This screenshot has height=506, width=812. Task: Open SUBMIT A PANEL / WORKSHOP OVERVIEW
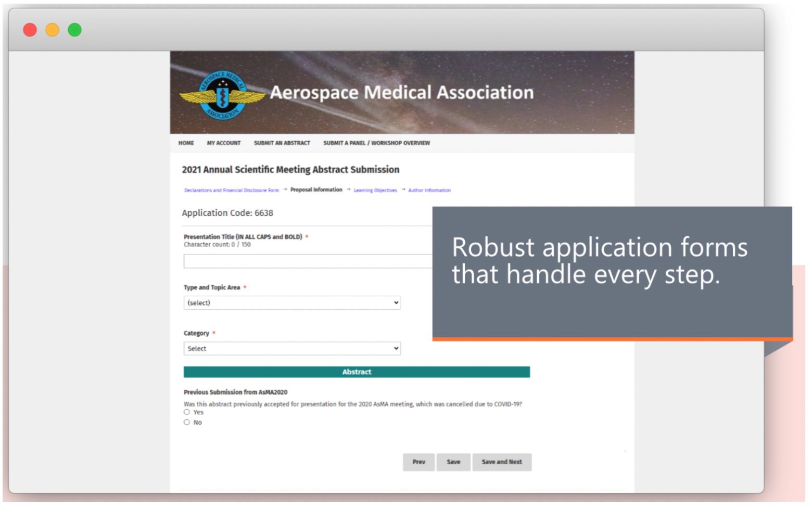click(376, 143)
